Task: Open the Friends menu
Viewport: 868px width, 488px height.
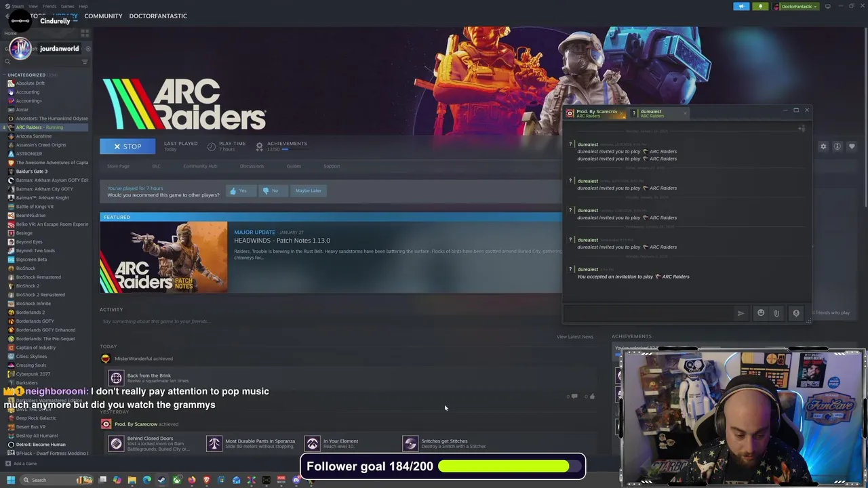Action: click(x=50, y=6)
